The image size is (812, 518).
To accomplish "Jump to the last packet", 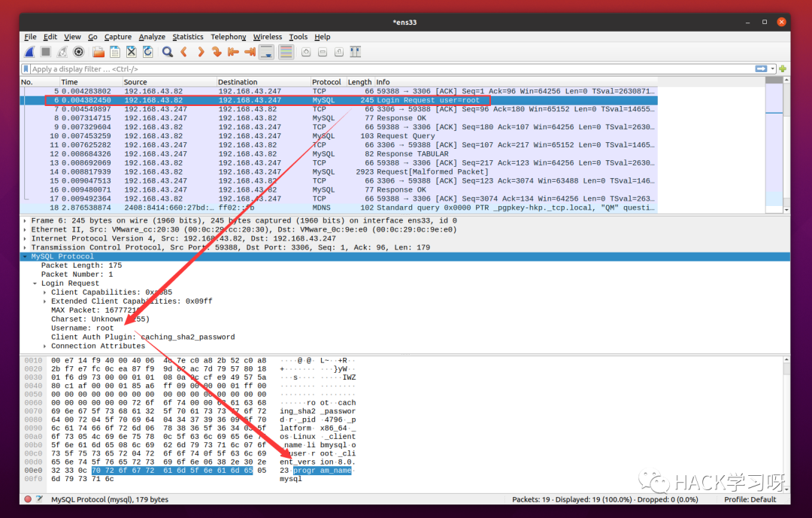I will click(250, 52).
